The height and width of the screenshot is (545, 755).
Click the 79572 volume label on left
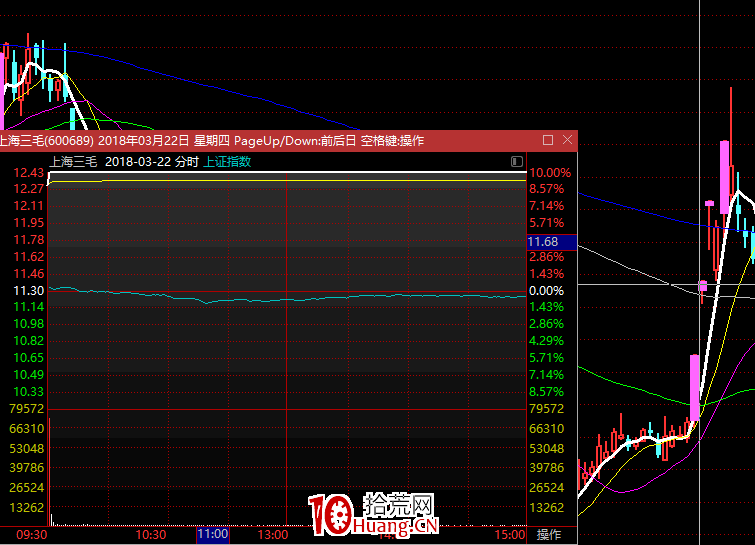pyautogui.click(x=26, y=408)
